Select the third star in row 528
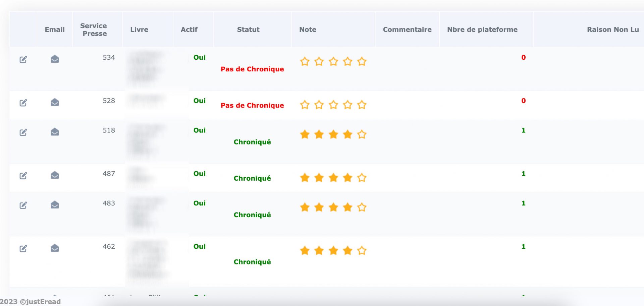 333,105
